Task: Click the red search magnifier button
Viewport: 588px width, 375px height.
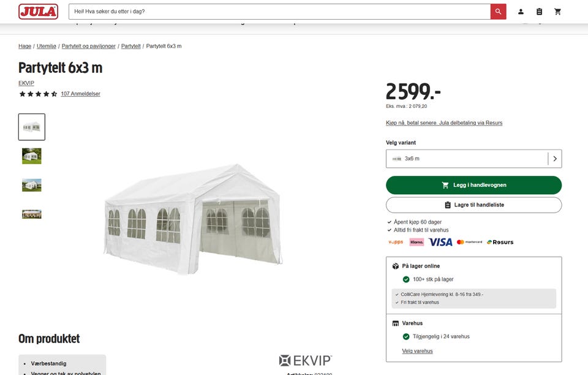Action: 498,12
